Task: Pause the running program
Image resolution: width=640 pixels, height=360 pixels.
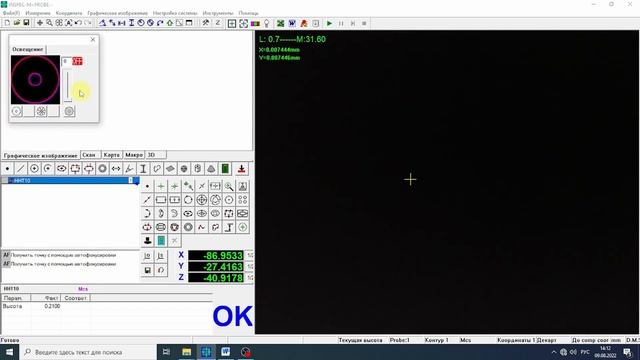Action: (x=341, y=23)
